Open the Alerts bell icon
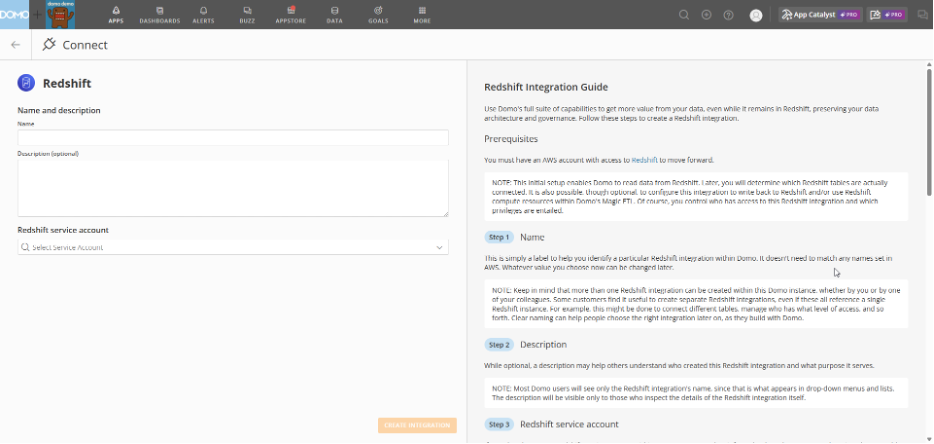Image resolution: width=934 pixels, height=444 pixels. point(203,14)
